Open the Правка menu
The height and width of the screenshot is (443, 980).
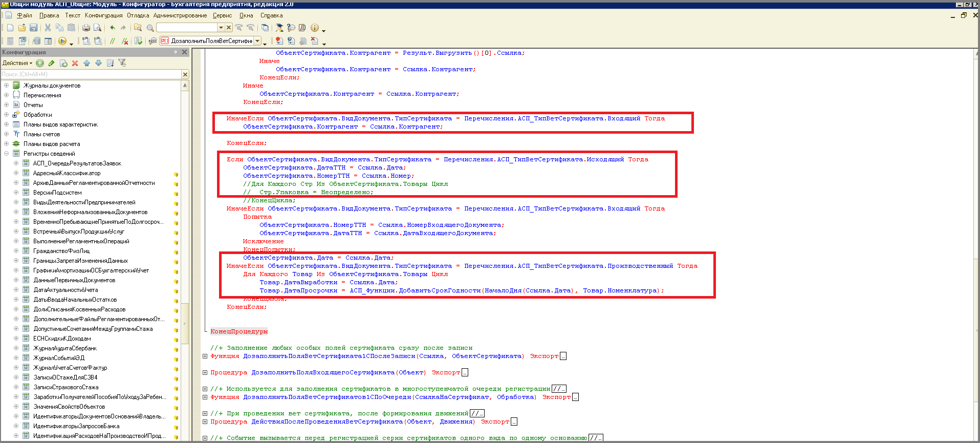[x=49, y=15]
